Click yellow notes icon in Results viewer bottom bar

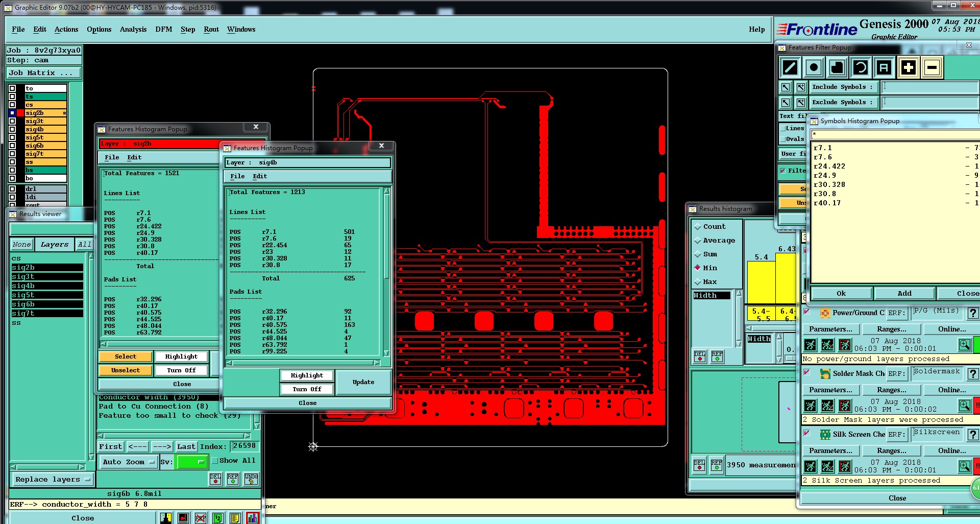click(235, 518)
